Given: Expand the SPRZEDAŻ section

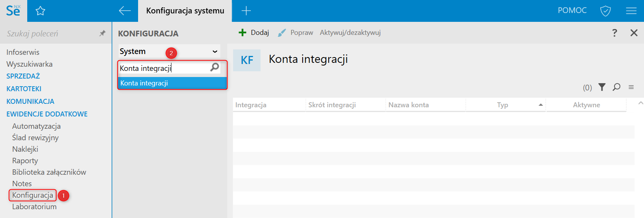Looking at the screenshot, I should 23,76.
